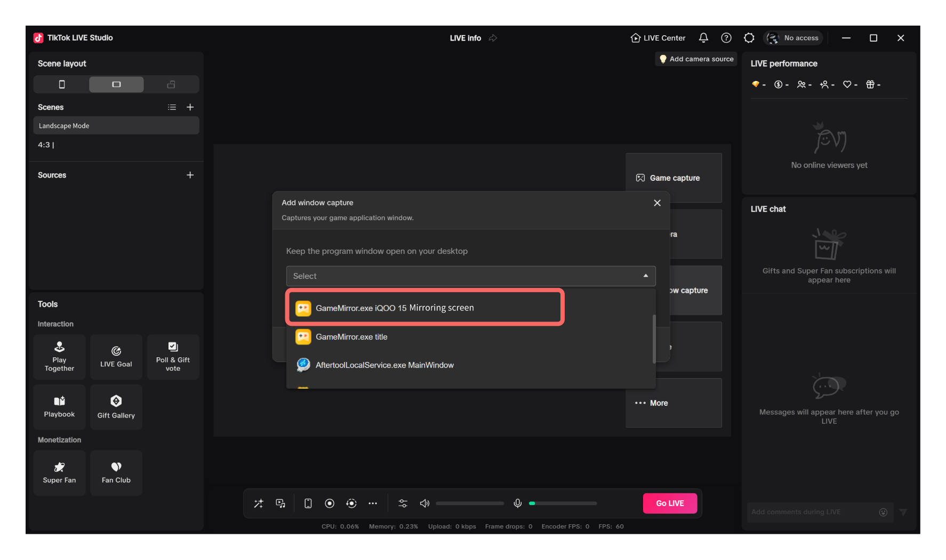
Task: Mute the speaker volume icon
Action: [x=424, y=503]
